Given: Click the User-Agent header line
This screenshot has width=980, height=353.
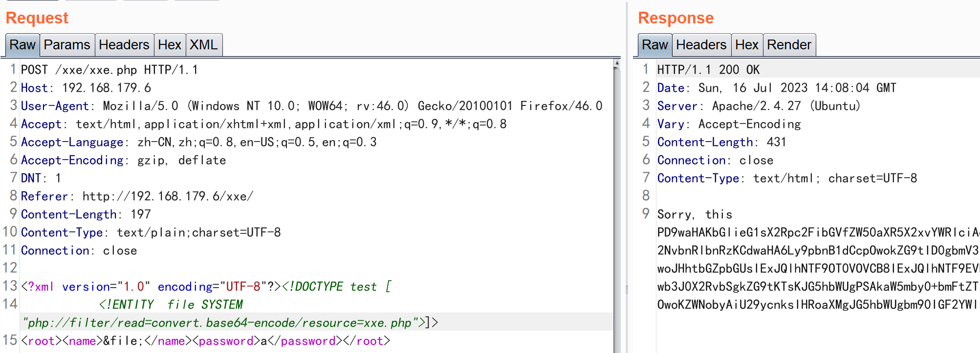Looking at the screenshot, I should pyautogui.click(x=311, y=106).
